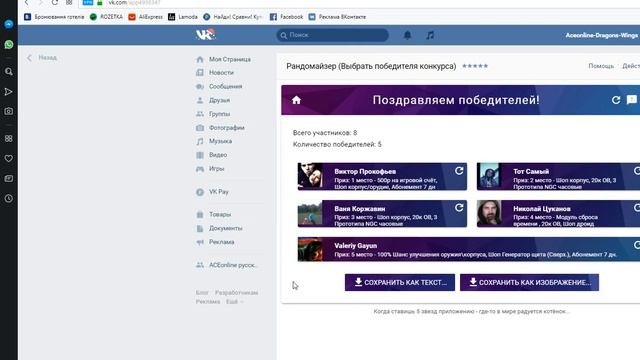Click Всего участников: 8 text
640x360 pixels.
click(x=325, y=133)
